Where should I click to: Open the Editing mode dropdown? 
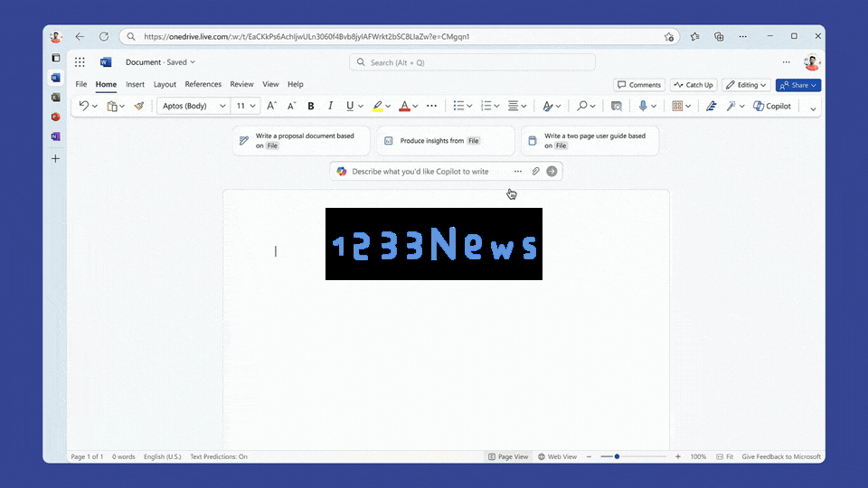coord(746,85)
